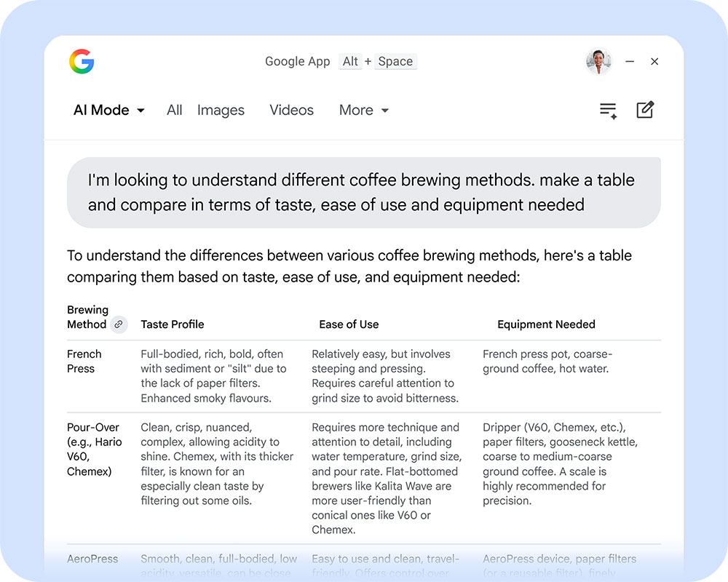The height and width of the screenshot is (582, 728).
Task: Click the profile avatar photo
Action: tap(598, 62)
